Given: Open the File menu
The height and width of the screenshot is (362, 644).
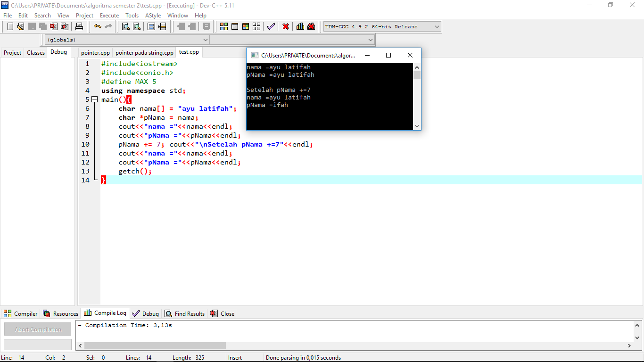Looking at the screenshot, I should 8,16.
